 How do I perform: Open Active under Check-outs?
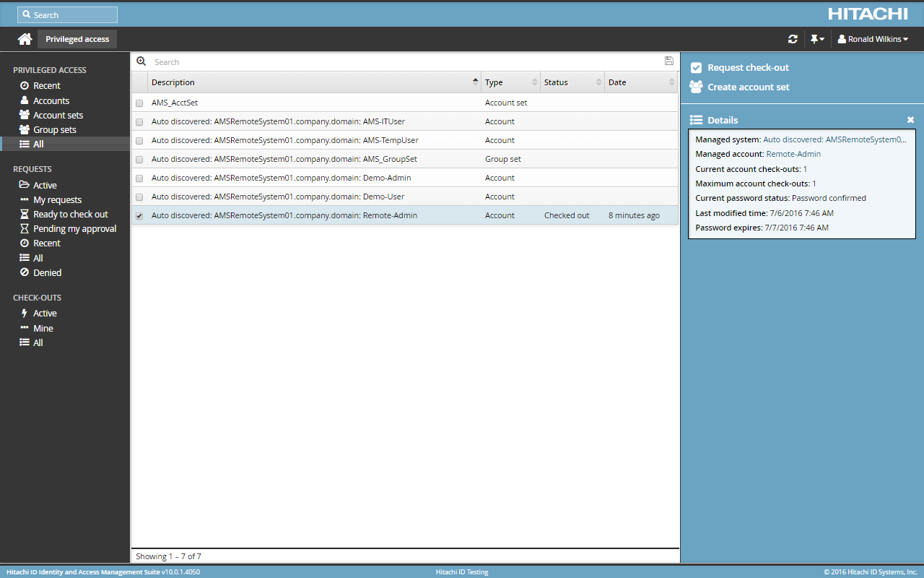tap(43, 313)
